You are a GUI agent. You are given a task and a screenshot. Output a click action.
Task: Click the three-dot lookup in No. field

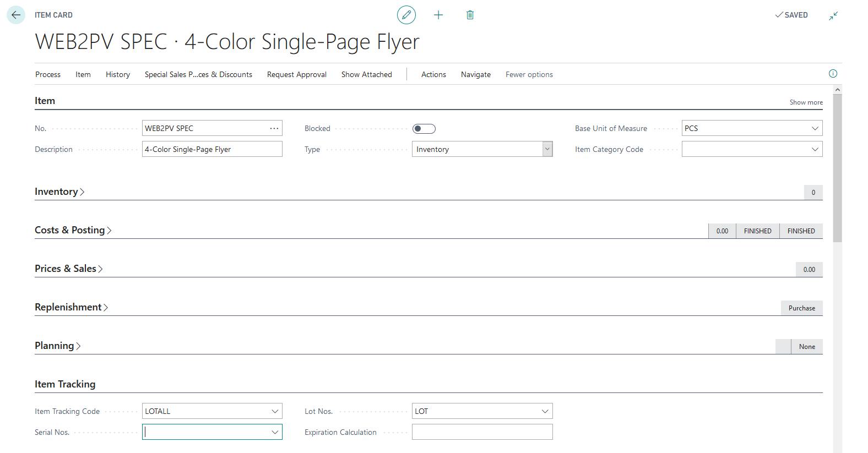[274, 128]
